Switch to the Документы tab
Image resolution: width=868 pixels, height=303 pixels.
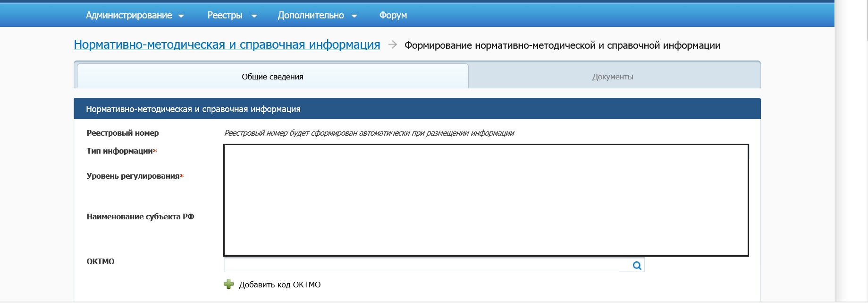point(612,77)
